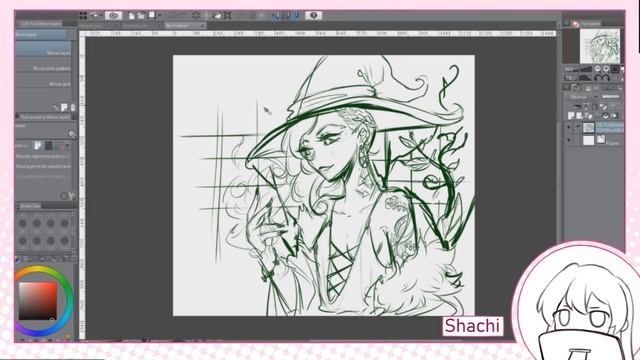Switch to the second canvas document tab
This screenshot has width=640, height=360.
(x=142, y=25)
